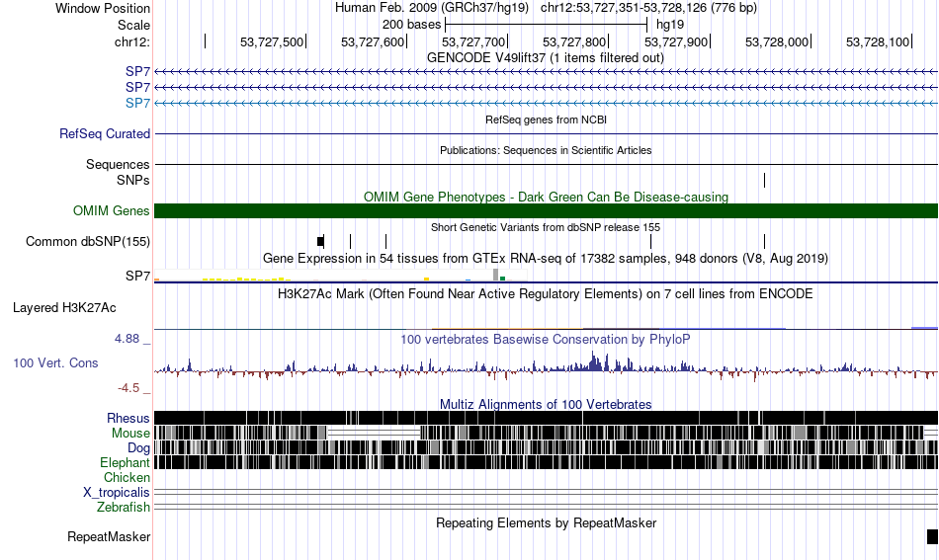The width and height of the screenshot is (939, 560).
Task: Click the 200 bases scale bar
Action: tap(547, 25)
